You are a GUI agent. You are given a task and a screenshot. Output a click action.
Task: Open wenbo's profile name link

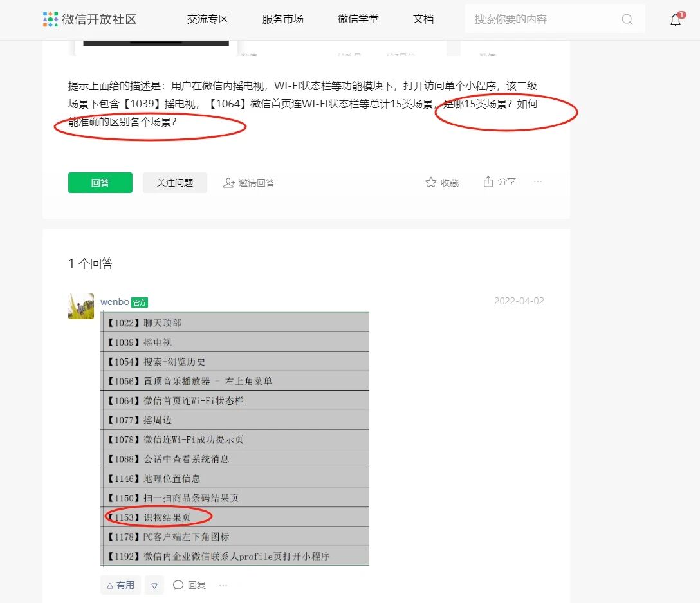point(115,302)
